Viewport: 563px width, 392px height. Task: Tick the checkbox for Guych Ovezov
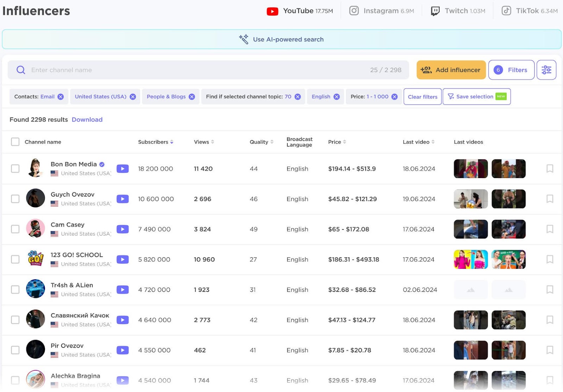(x=15, y=199)
